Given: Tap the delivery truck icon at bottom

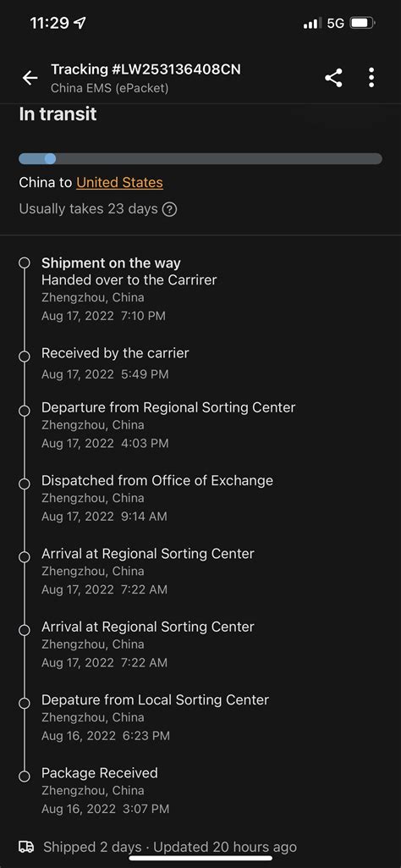Looking at the screenshot, I should [x=26, y=847].
